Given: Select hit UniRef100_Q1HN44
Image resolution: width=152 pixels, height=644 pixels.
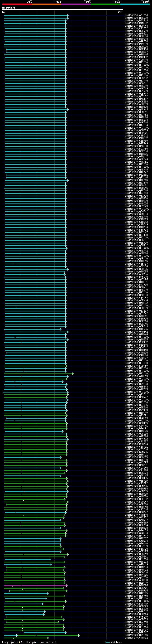Looking at the screenshot, I should click(136, 334).
